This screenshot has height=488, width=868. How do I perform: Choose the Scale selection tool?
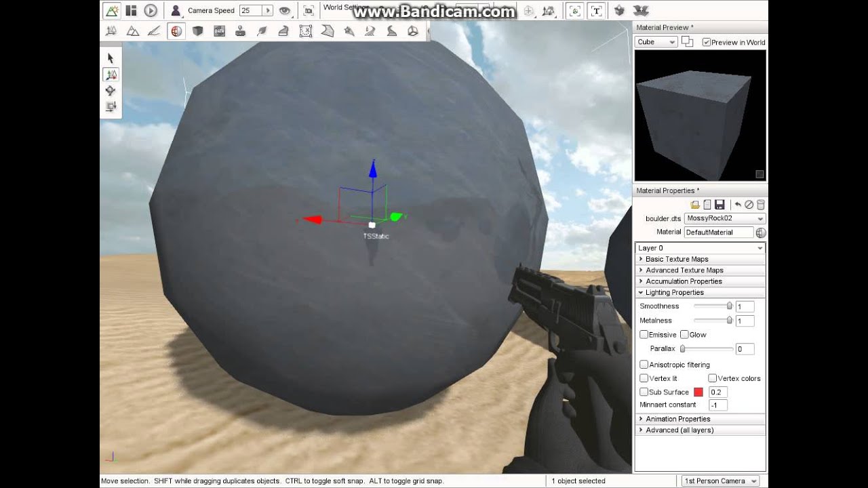[x=111, y=106]
